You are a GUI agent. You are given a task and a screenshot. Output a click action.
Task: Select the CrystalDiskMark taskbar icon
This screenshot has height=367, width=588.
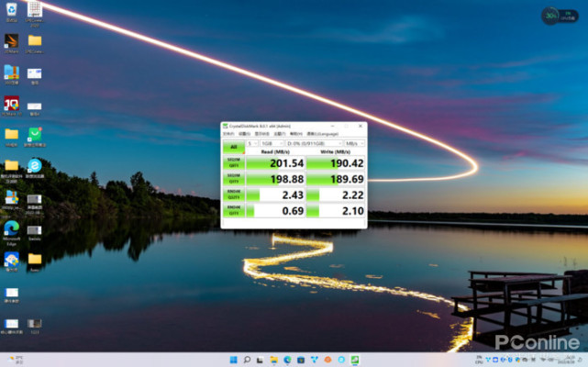click(x=355, y=359)
